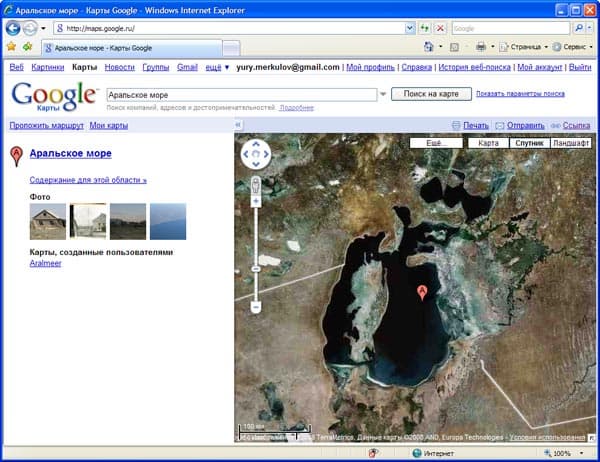Click the green Refresh page icon
Screen dimensions: 600x462
424,28
